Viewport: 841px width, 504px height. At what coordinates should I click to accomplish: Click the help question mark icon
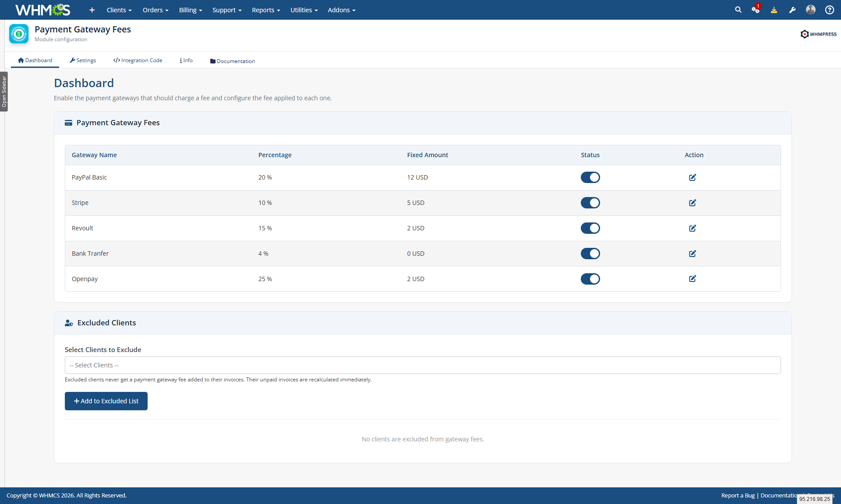point(830,10)
